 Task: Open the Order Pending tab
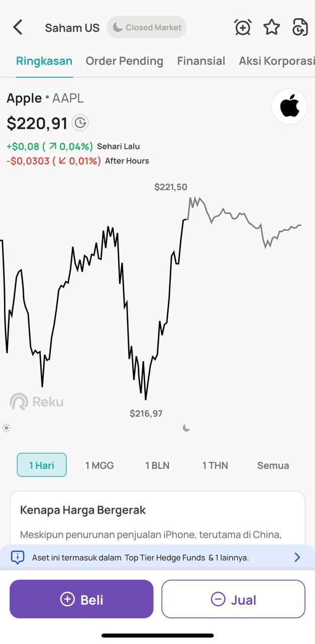(x=125, y=61)
